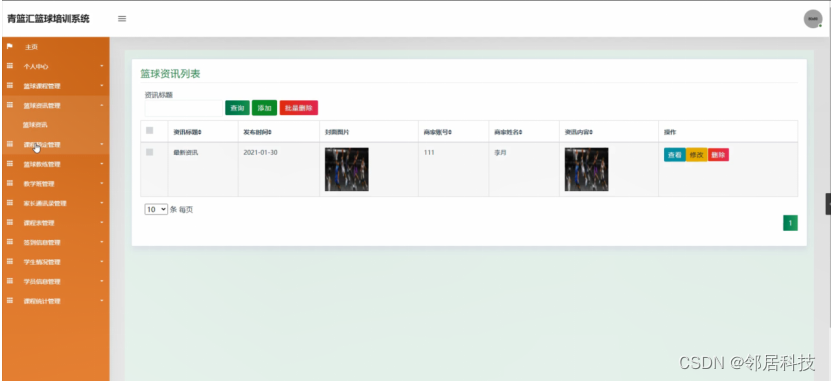Click the grid icon beside 个人中心
The image size is (831, 381).
point(9,66)
